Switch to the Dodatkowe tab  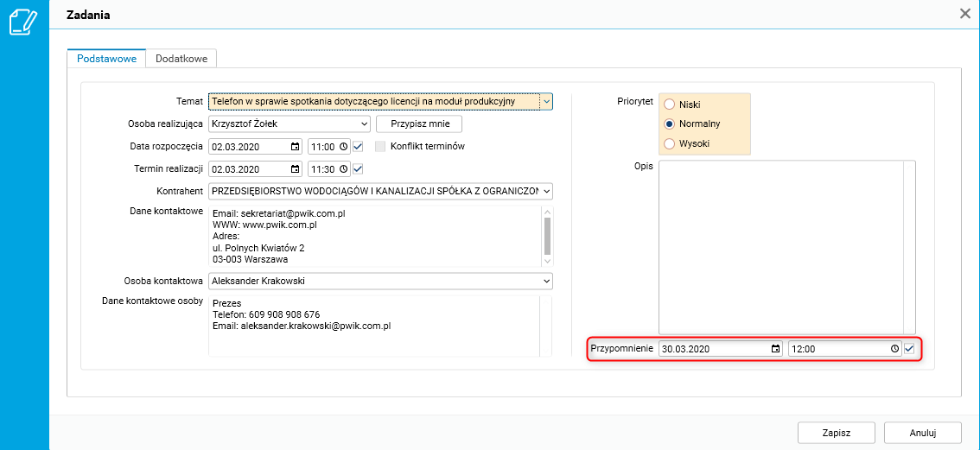(181, 58)
